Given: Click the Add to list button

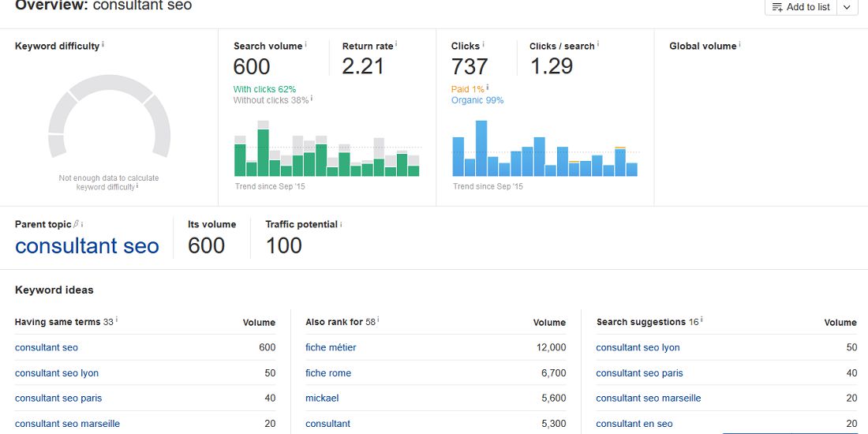Looking at the screenshot, I should (x=800, y=7).
